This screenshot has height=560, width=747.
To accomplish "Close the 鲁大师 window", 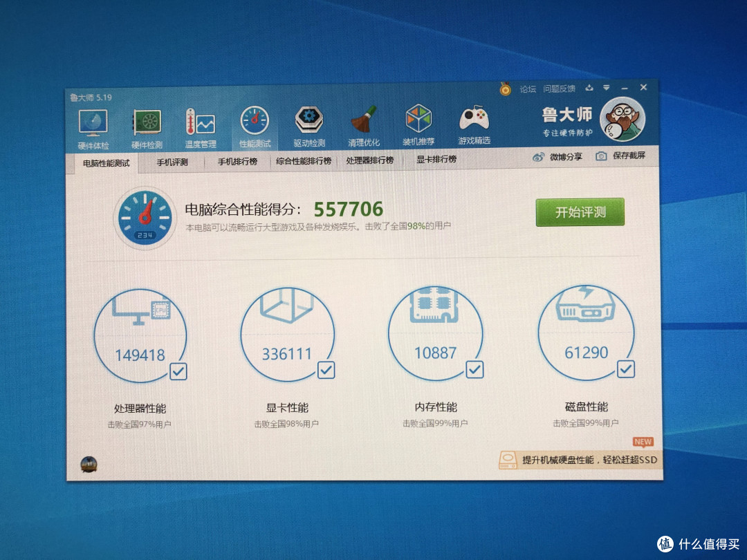I will (x=644, y=87).
